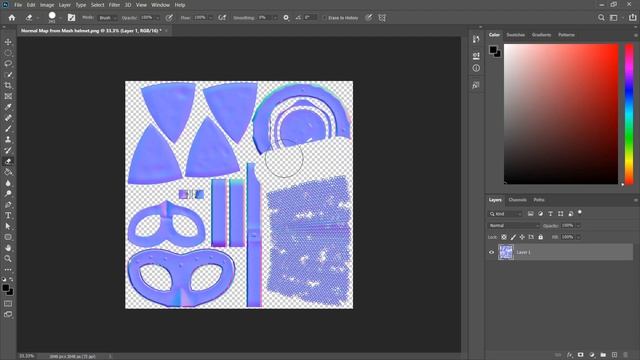Select the Move tool
Image resolution: width=640 pixels, height=360 pixels.
8,42
